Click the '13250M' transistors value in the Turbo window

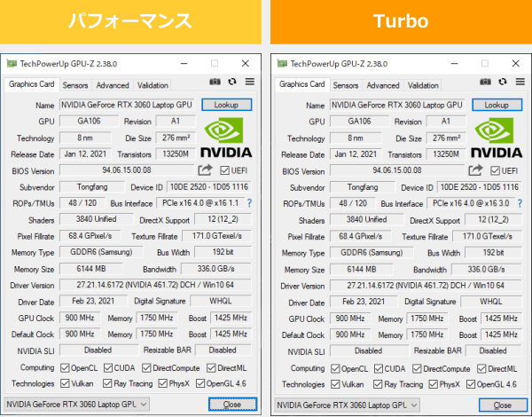[446, 154]
